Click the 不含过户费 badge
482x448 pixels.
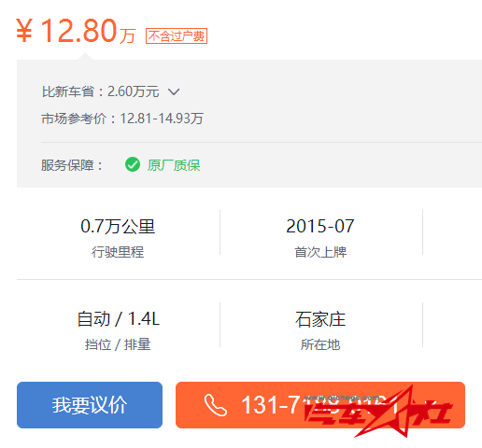(177, 36)
